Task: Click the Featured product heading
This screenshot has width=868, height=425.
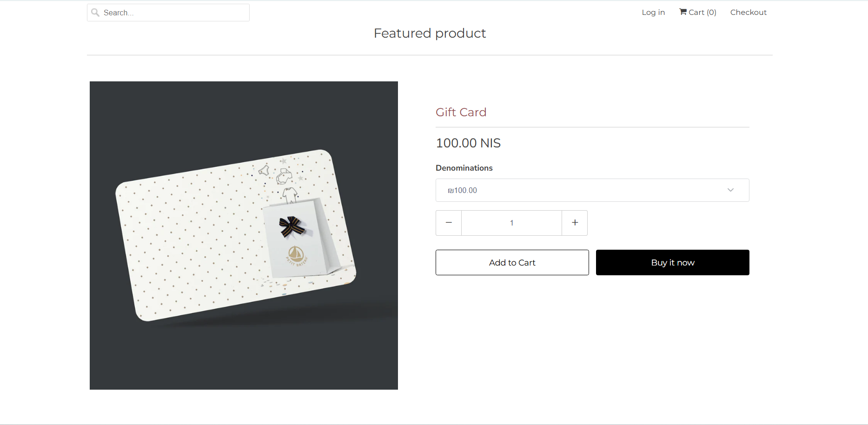Action: pos(430,33)
